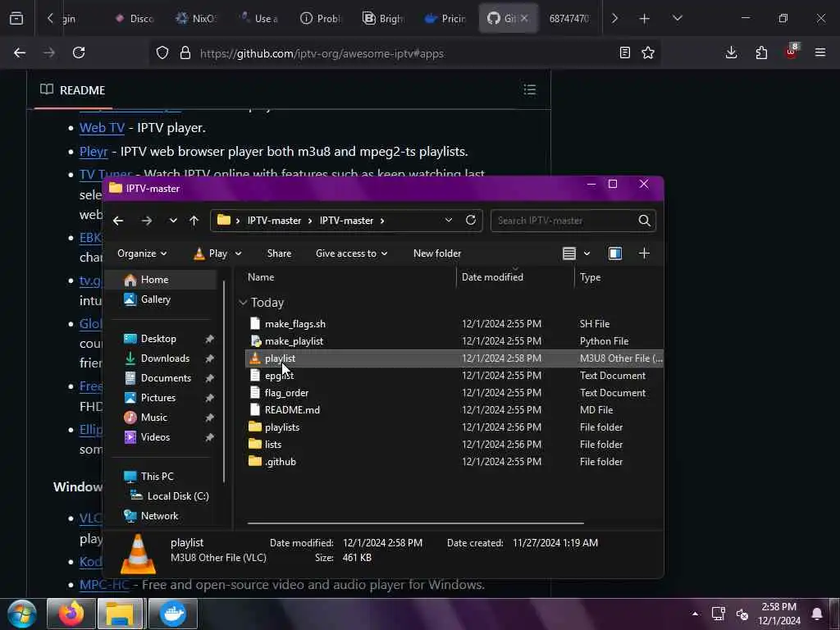
Task: Click the search magnifier icon in Explorer
Action: pyautogui.click(x=644, y=221)
